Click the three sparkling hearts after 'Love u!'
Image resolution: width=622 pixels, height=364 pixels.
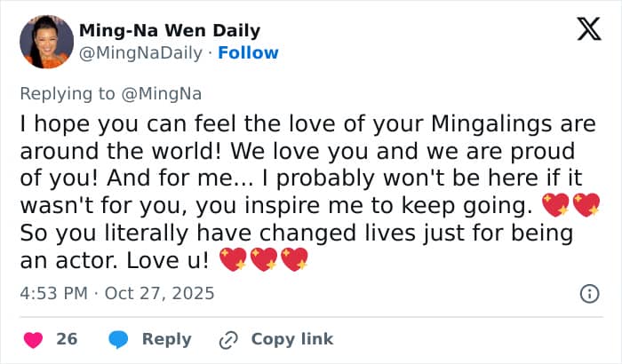click(x=263, y=262)
